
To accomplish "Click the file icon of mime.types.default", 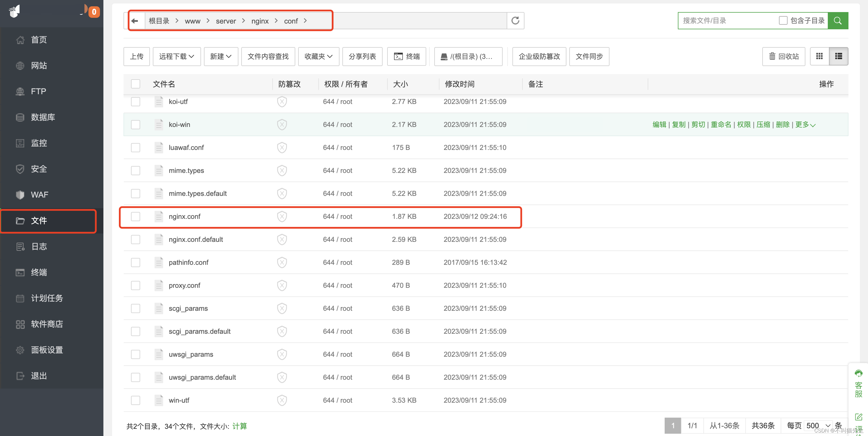I will tap(159, 193).
